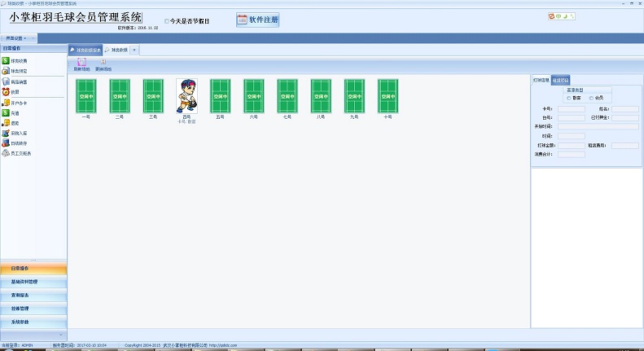Open the 界面设置 dropdown menu
Screen dimensions: 644x351
tap(18, 38)
